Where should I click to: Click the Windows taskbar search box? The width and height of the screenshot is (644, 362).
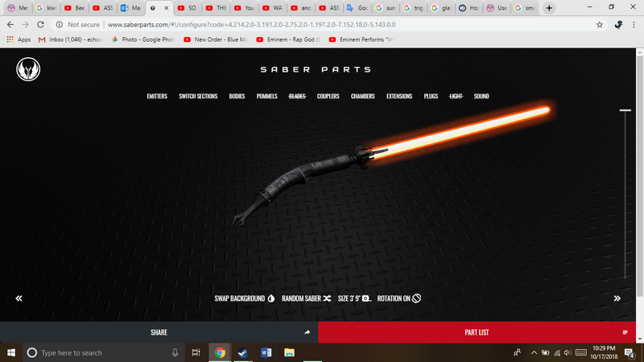click(x=97, y=352)
